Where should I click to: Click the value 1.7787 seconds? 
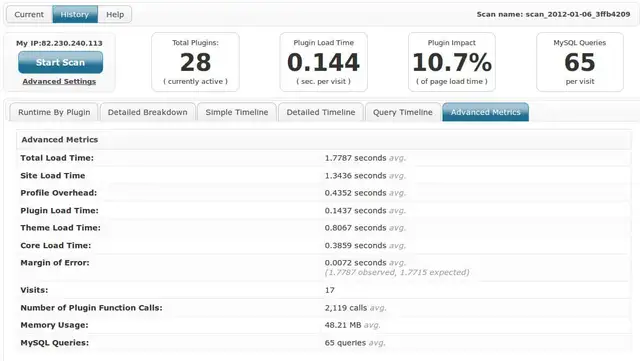tap(356, 158)
